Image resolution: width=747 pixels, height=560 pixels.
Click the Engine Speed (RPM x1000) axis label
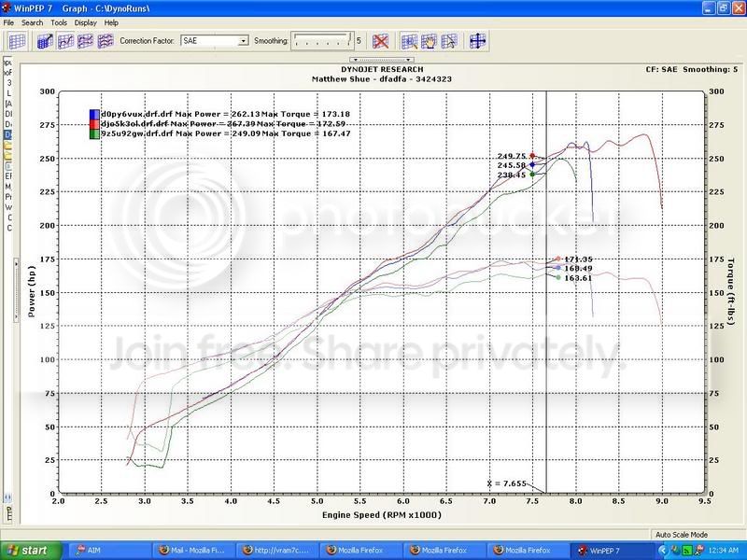point(382,515)
